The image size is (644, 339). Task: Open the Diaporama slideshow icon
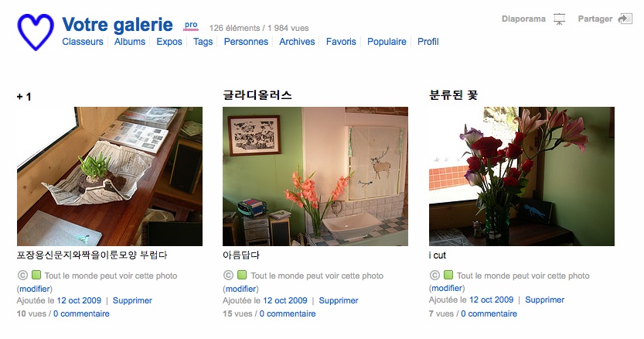(559, 19)
